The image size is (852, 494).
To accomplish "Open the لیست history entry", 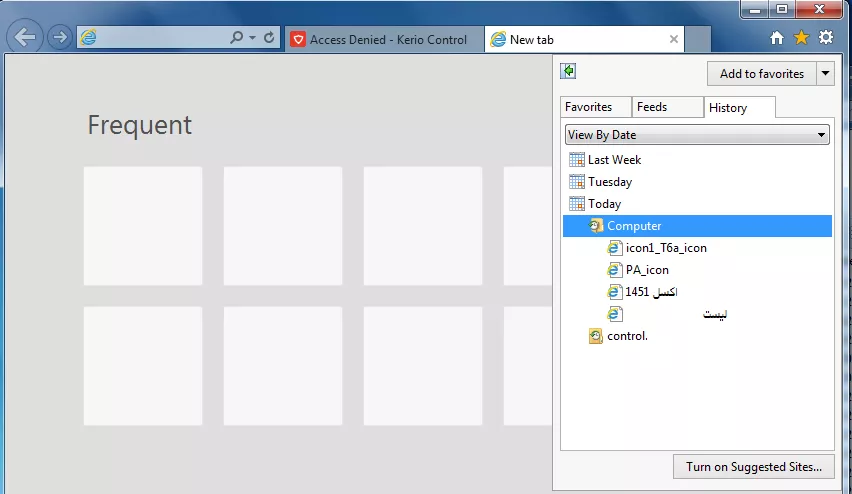I will [715, 314].
